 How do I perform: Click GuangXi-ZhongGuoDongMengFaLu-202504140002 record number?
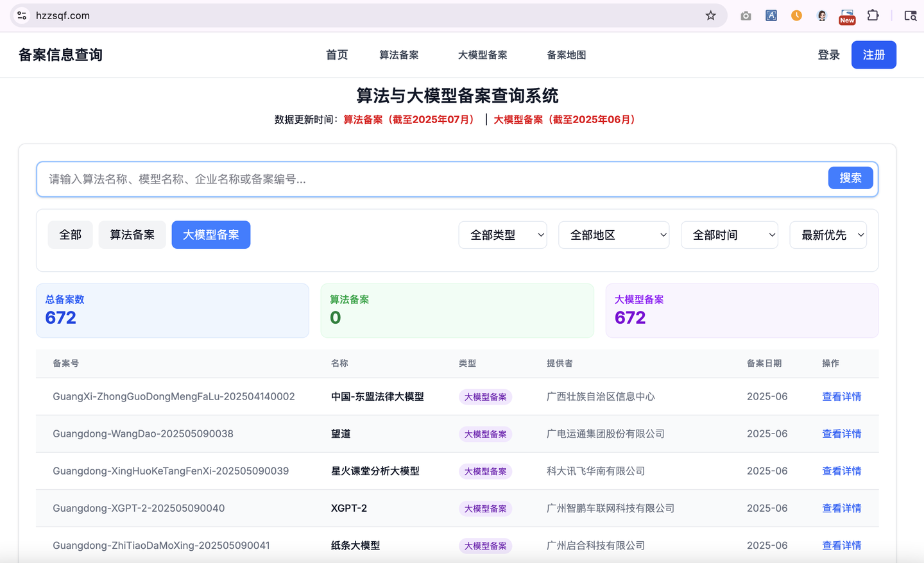174,396
